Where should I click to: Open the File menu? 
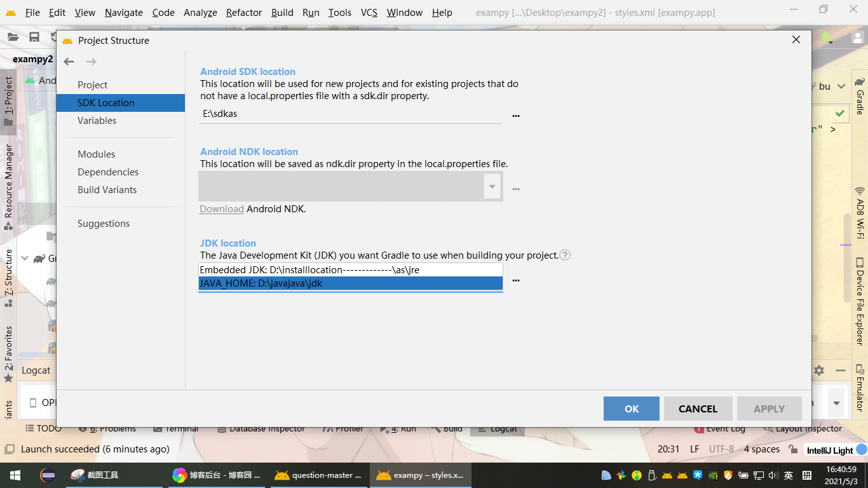(32, 13)
